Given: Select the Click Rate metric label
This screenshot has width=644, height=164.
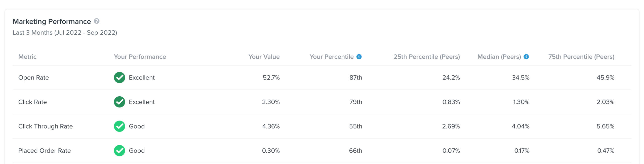Looking at the screenshot, I should 32,102.
